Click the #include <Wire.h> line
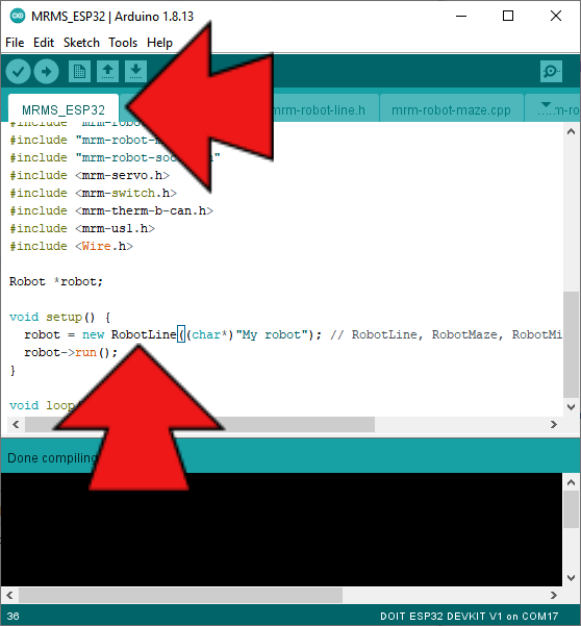 [71, 246]
